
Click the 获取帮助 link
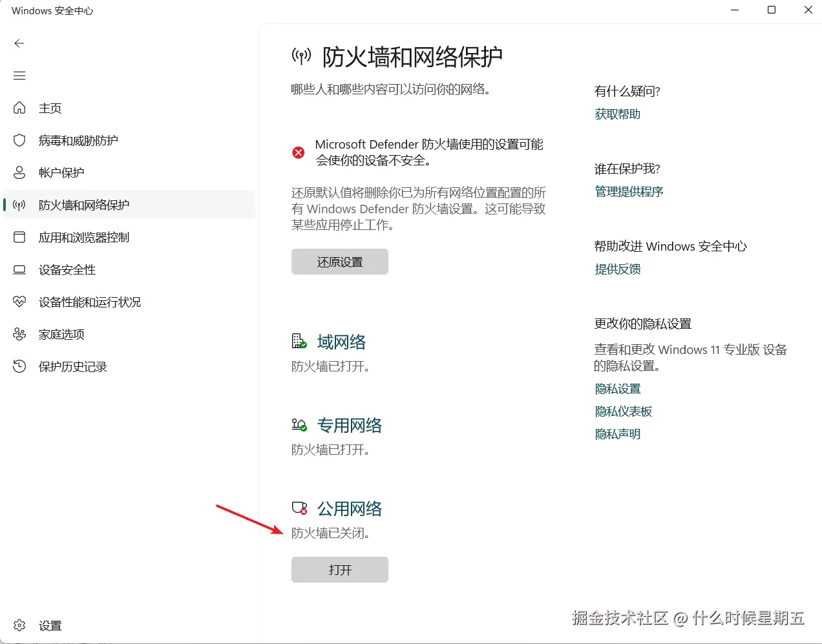coord(618,114)
